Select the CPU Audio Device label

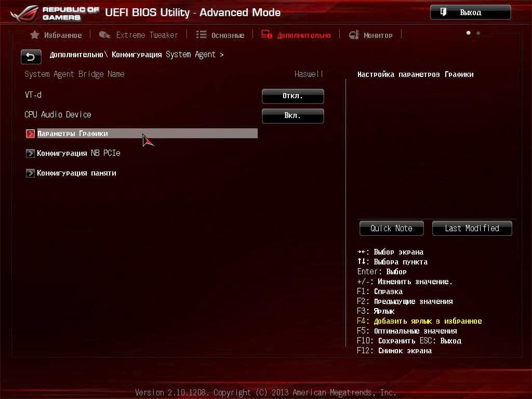tap(58, 115)
